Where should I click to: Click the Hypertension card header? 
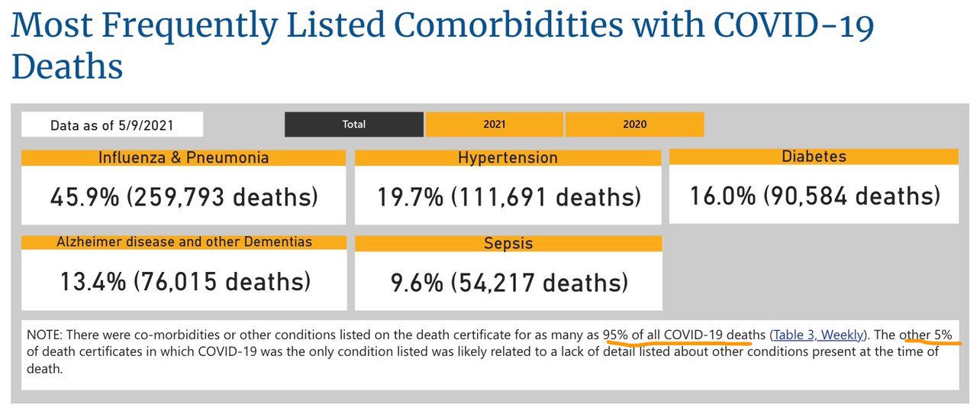[x=508, y=158]
